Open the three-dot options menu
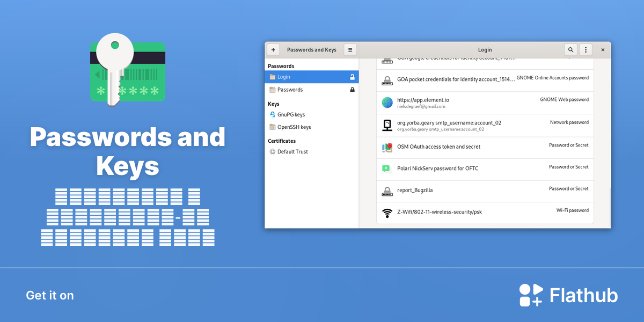 [x=586, y=50]
